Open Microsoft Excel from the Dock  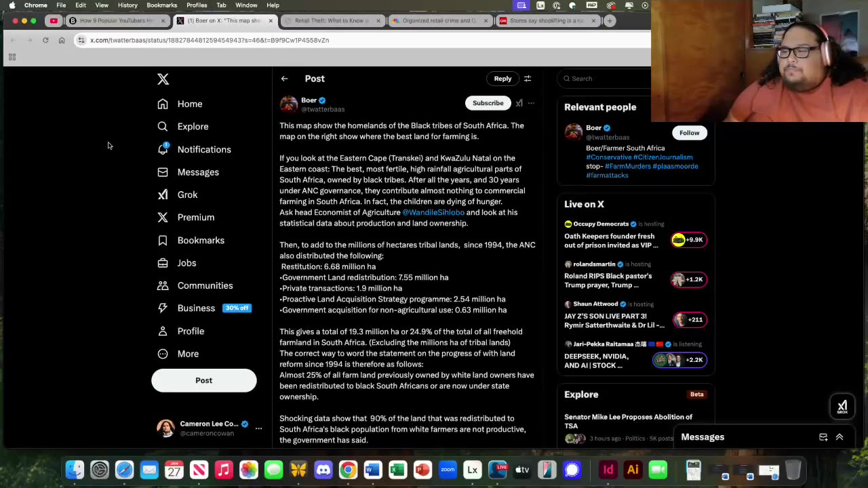[x=397, y=470]
